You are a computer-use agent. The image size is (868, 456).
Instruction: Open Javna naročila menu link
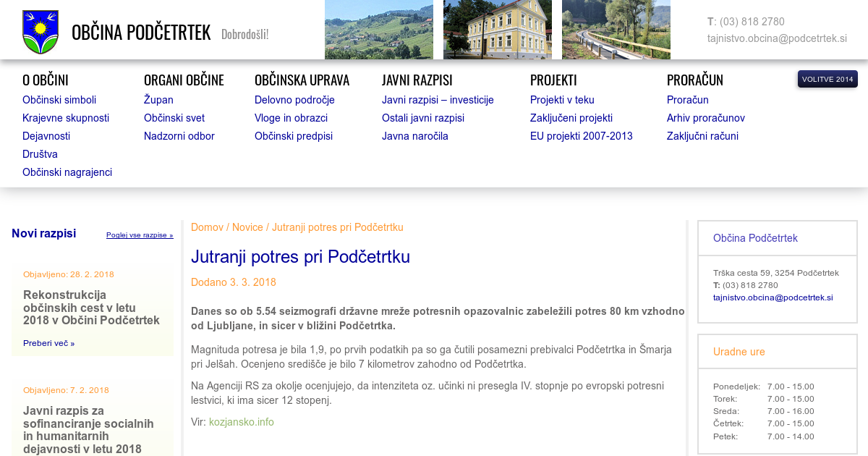[x=414, y=136]
